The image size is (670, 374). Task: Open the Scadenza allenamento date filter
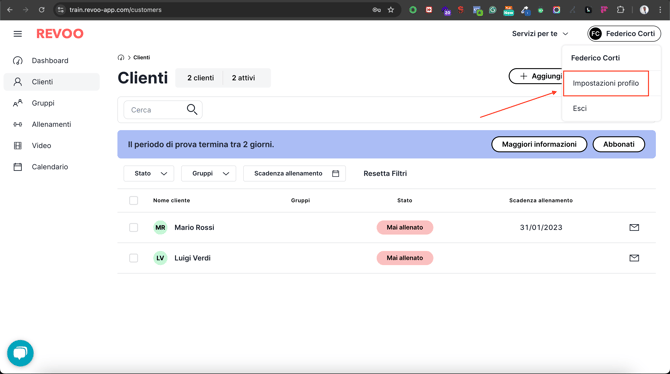coord(294,174)
